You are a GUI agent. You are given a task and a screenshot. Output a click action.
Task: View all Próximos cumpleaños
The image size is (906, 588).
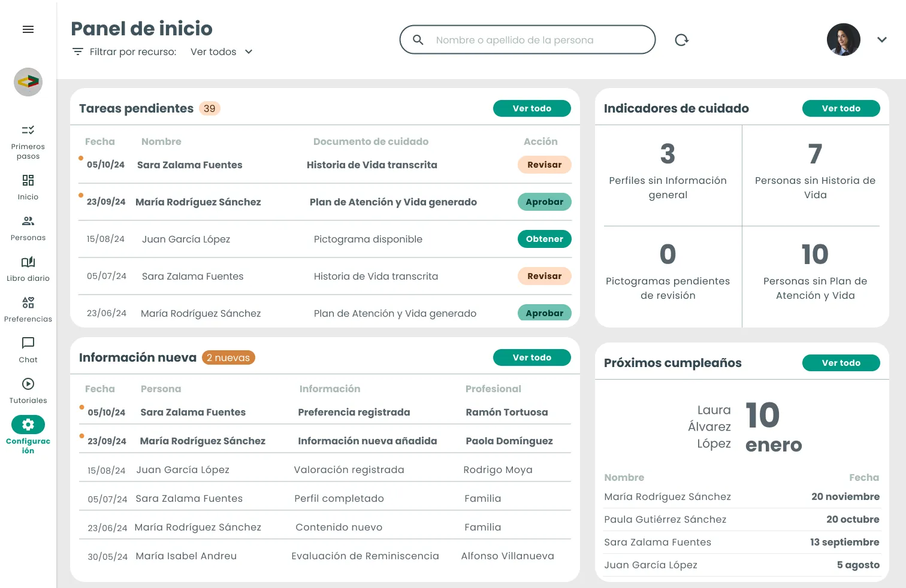[841, 363]
